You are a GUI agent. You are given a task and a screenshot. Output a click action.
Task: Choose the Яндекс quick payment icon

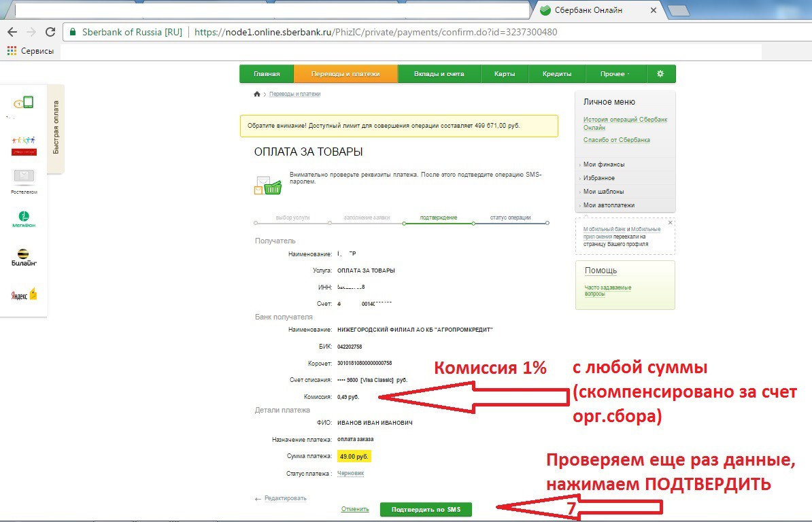tap(24, 295)
